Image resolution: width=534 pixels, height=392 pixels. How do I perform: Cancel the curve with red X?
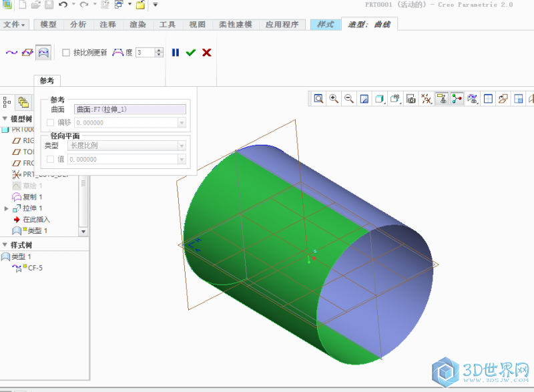coord(207,53)
